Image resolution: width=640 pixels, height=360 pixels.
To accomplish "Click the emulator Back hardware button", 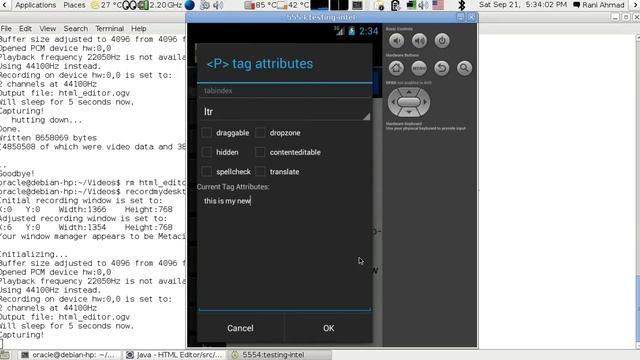I will point(442,68).
